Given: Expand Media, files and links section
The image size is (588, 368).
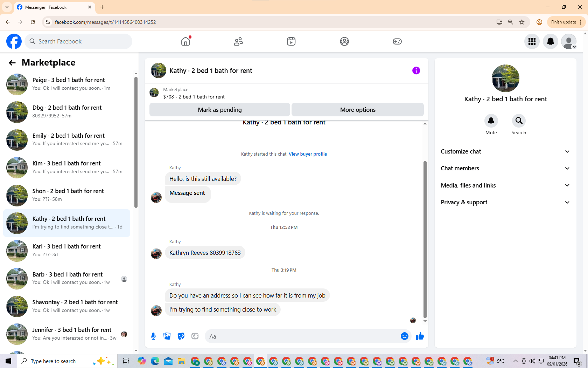Looking at the screenshot, I should pyautogui.click(x=505, y=185).
